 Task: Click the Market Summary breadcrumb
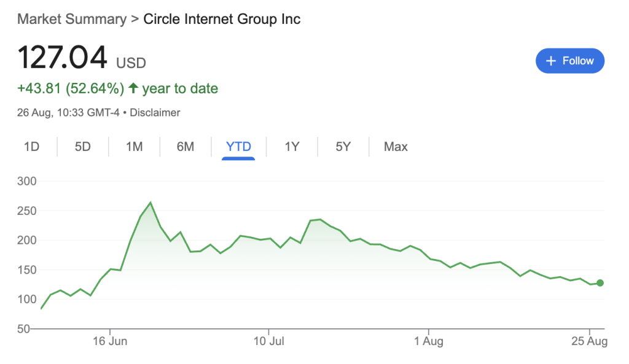[72, 19]
